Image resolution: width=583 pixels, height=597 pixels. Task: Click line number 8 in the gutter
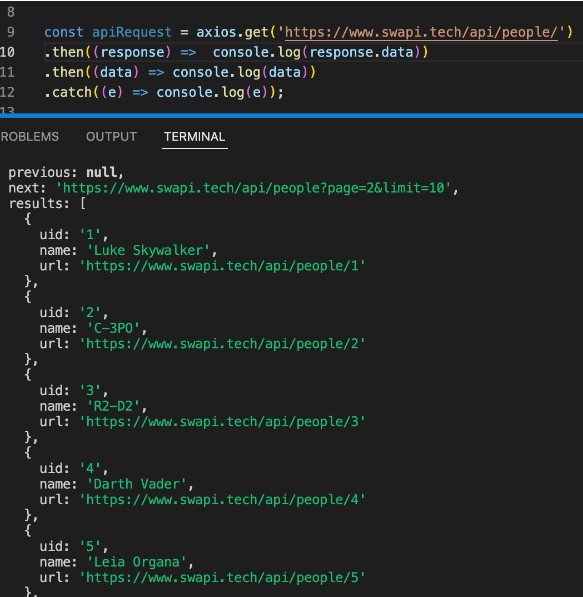[x=11, y=12]
